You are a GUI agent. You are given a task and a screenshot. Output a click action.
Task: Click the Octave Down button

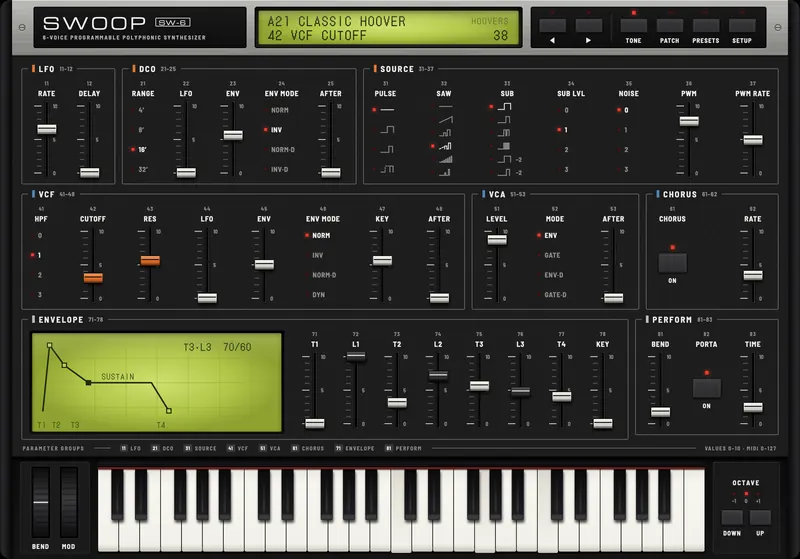[732, 517]
